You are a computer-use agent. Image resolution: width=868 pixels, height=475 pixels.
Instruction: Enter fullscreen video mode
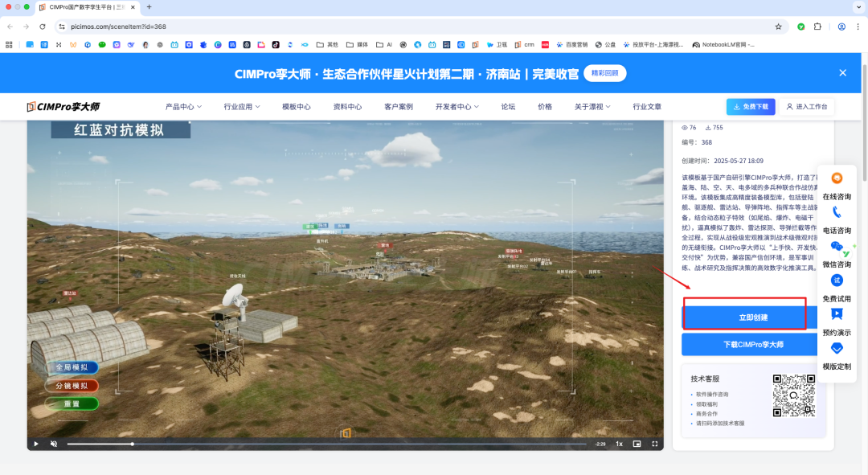655,444
